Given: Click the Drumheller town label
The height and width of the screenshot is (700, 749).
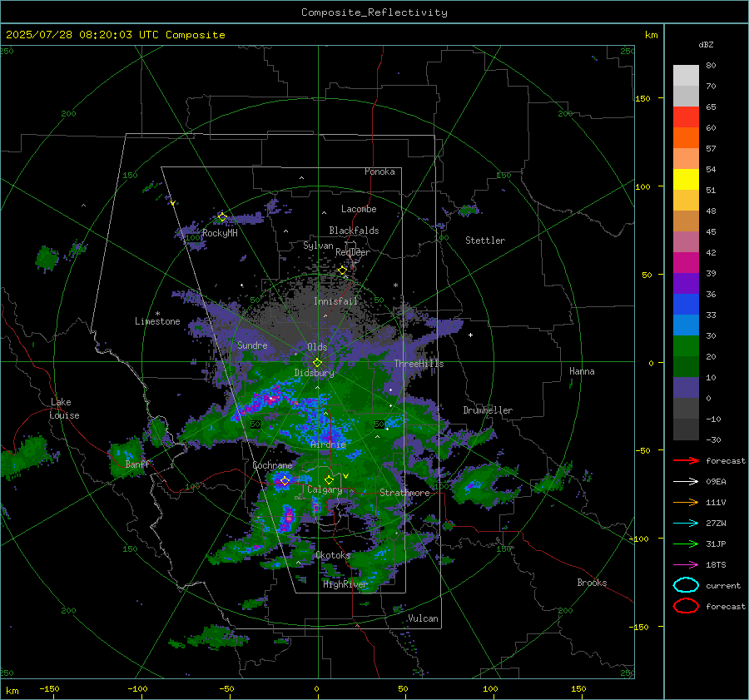Looking at the screenshot, I should (x=488, y=410).
